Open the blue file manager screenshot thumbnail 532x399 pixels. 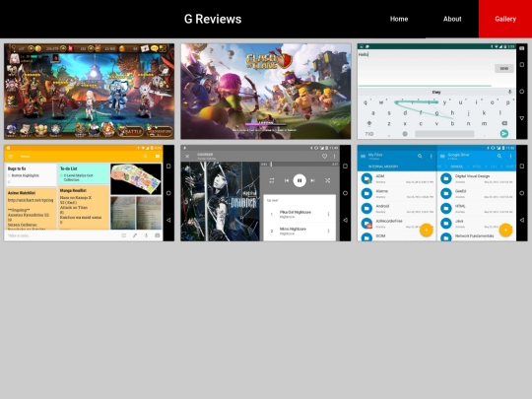coord(442,193)
